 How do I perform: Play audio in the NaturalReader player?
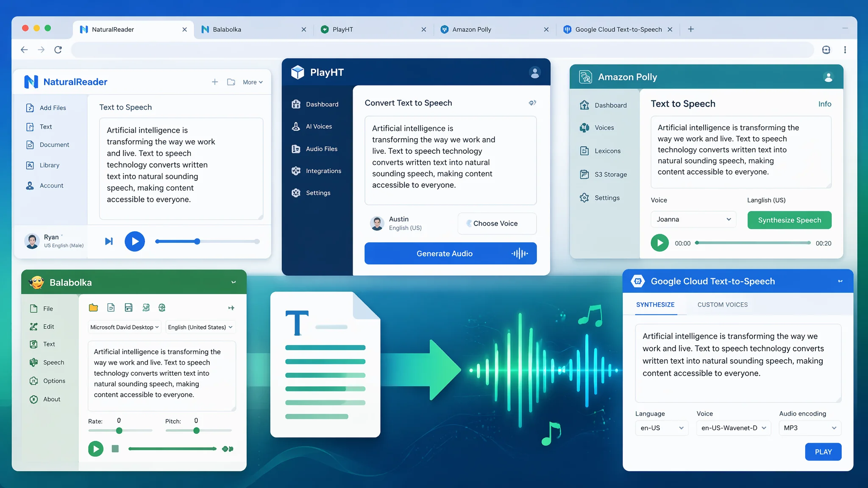coord(135,241)
